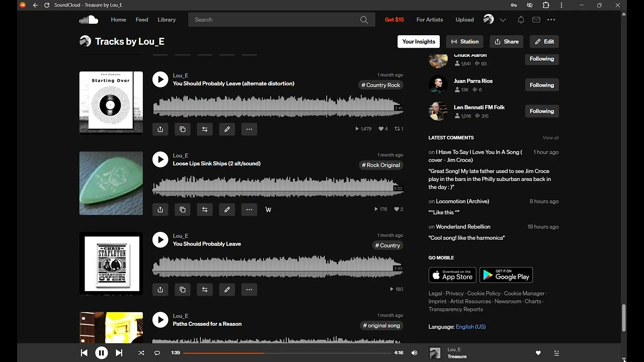The image size is (644, 362).
Task: Open more menu for Loose Lips Sink Ships
Action: point(249,209)
